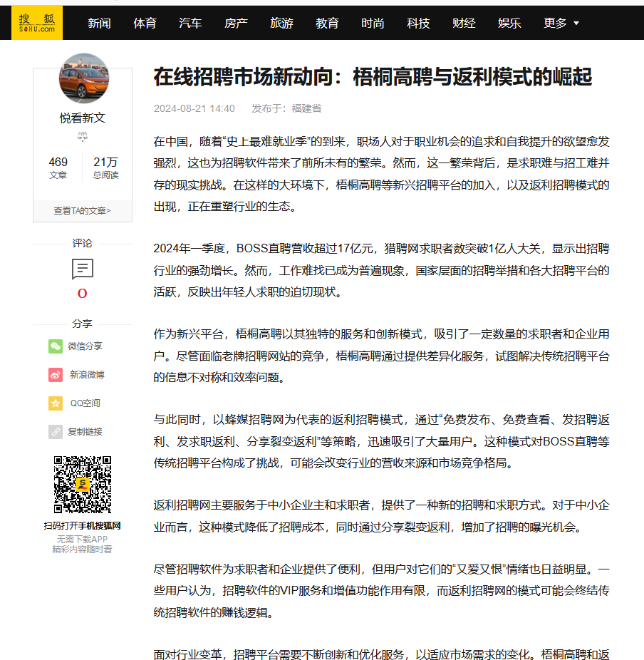The height and width of the screenshot is (660, 644).
Task: Open 查看TA的文章 link
Action: tap(83, 210)
